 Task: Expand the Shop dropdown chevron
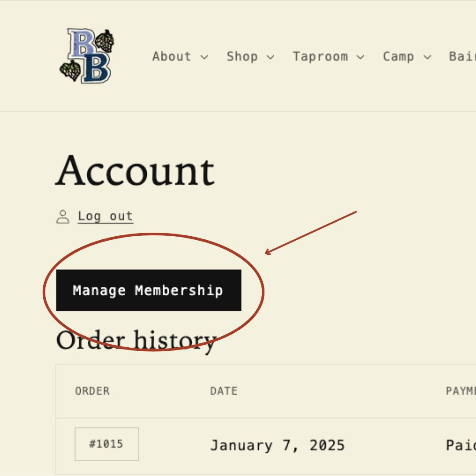(271, 57)
